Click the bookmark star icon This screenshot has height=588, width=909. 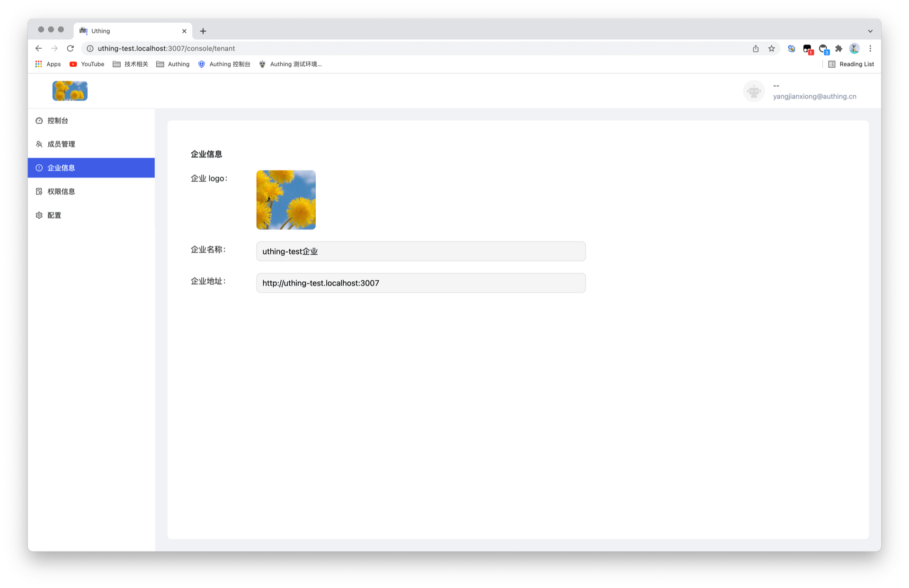point(772,48)
